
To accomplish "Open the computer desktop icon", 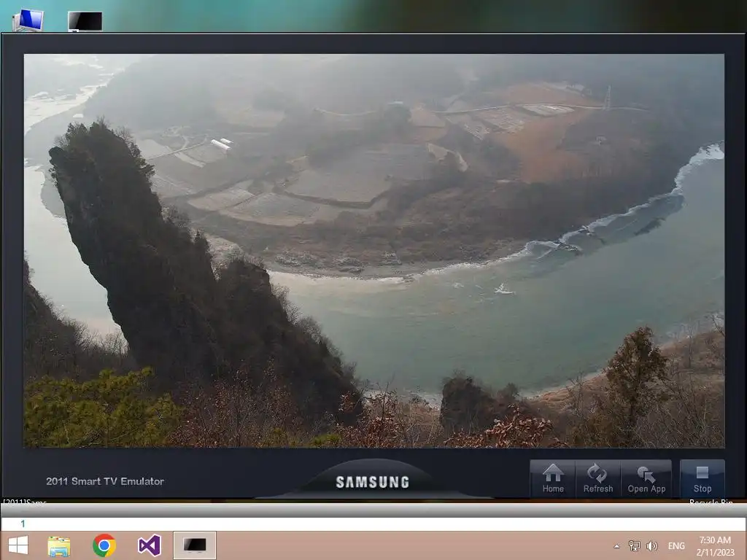I will [28, 20].
